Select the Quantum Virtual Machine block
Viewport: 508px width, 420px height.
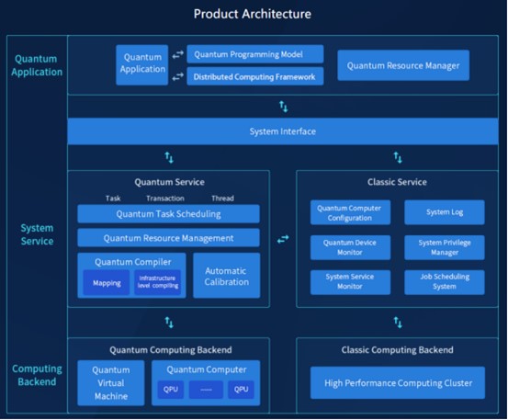[x=111, y=383]
